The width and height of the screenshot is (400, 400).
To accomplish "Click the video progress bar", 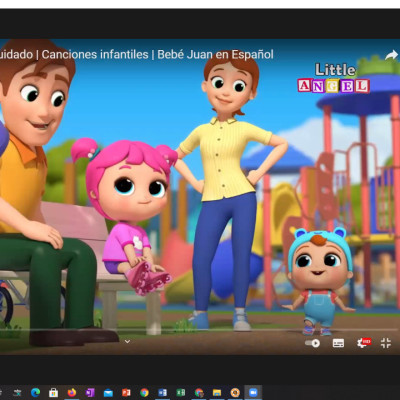I will tap(200, 330).
